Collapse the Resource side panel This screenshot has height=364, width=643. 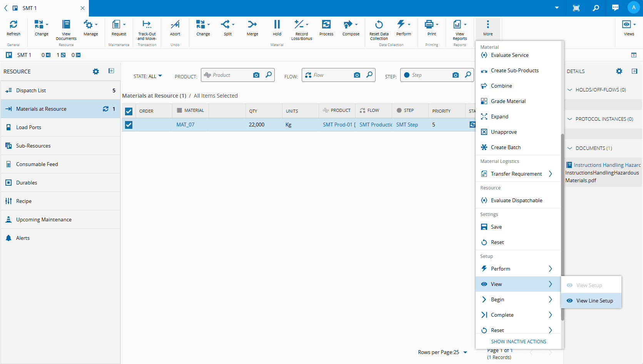[111, 71]
